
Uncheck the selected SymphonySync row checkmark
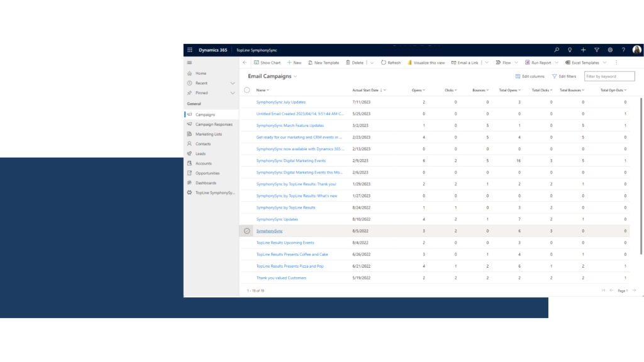[x=247, y=231]
